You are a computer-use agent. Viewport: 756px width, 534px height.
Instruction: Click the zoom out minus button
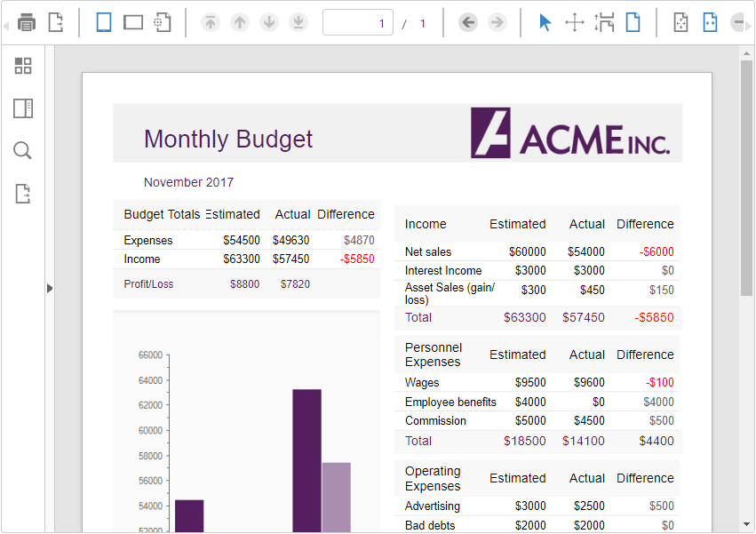point(739,23)
